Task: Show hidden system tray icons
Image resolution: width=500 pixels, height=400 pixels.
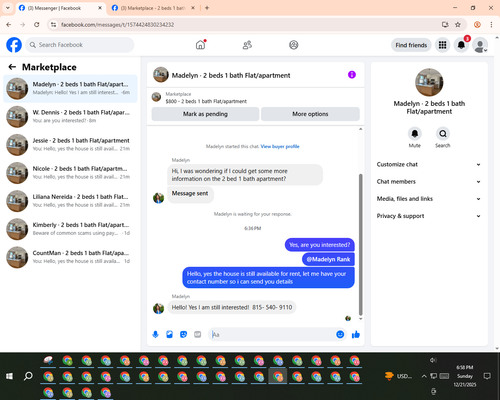Action: [424, 376]
